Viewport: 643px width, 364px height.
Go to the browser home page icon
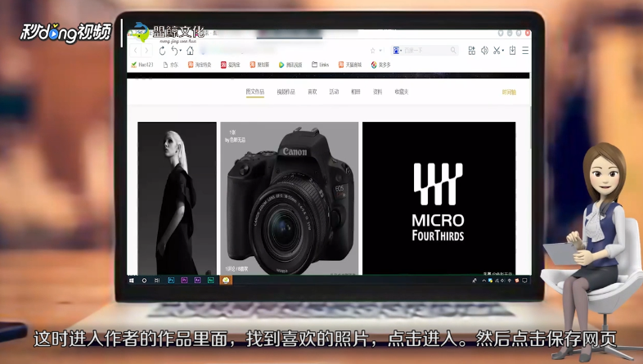tap(190, 51)
